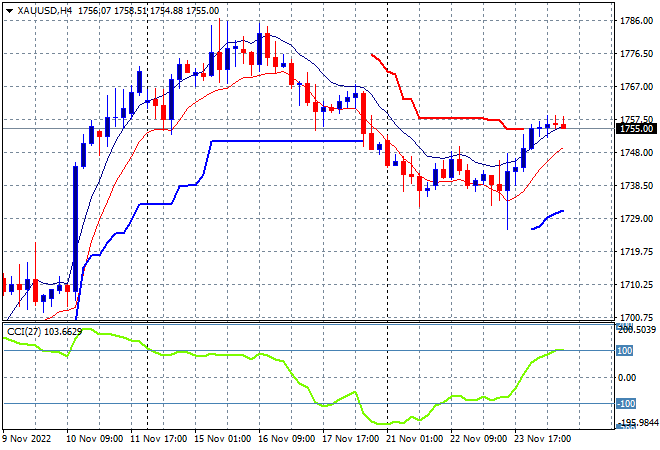Click the -195.9844 CCI scale value
Viewport: 660px width, 450px height.
[637, 423]
